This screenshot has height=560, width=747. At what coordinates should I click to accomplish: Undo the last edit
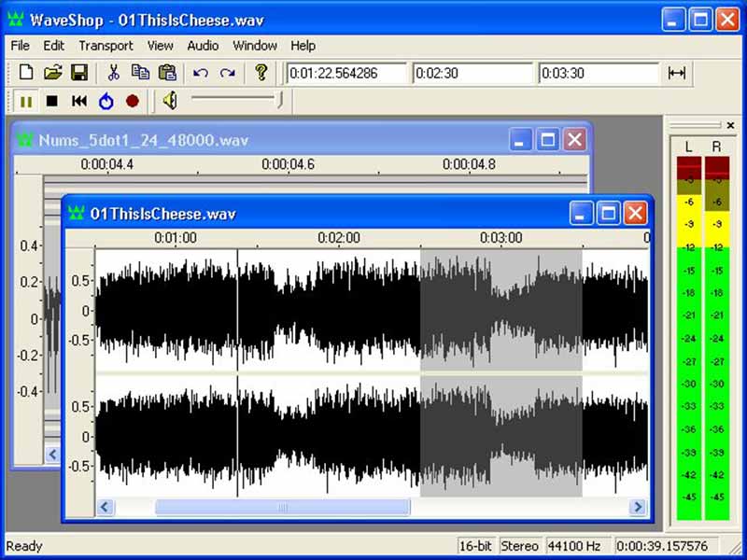click(201, 73)
